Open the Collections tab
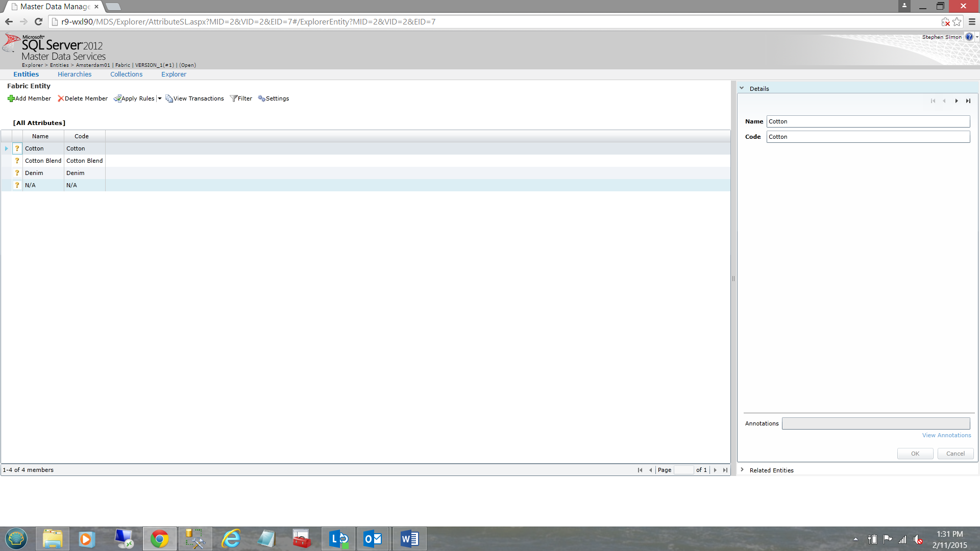980x551 pixels. click(x=126, y=74)
